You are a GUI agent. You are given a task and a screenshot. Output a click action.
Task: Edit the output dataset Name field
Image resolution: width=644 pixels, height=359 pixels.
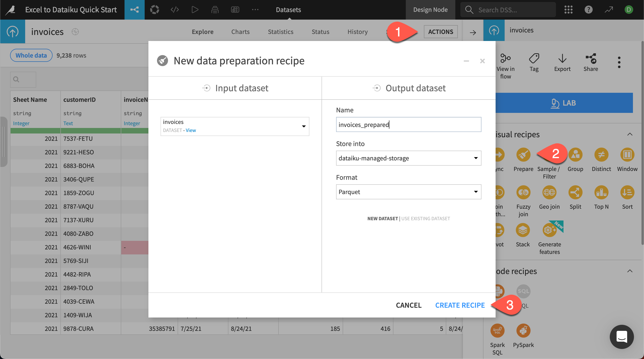408,124
